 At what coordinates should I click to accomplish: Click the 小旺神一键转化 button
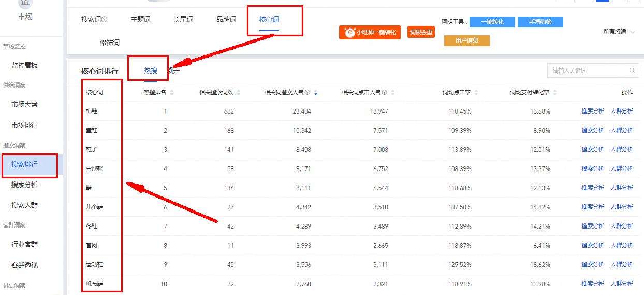(x=370, y=32)
